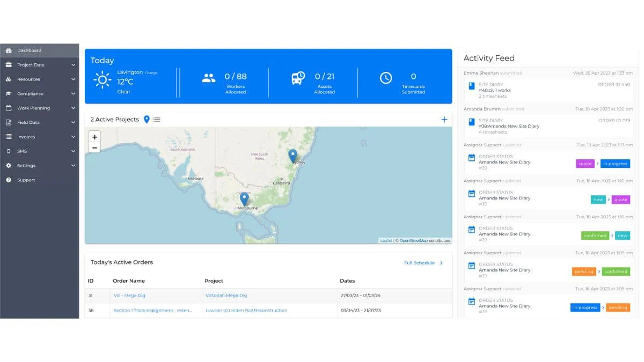The image size is (644, 362).
Task: Click the Leaflet attribution link
Action: 386,241
